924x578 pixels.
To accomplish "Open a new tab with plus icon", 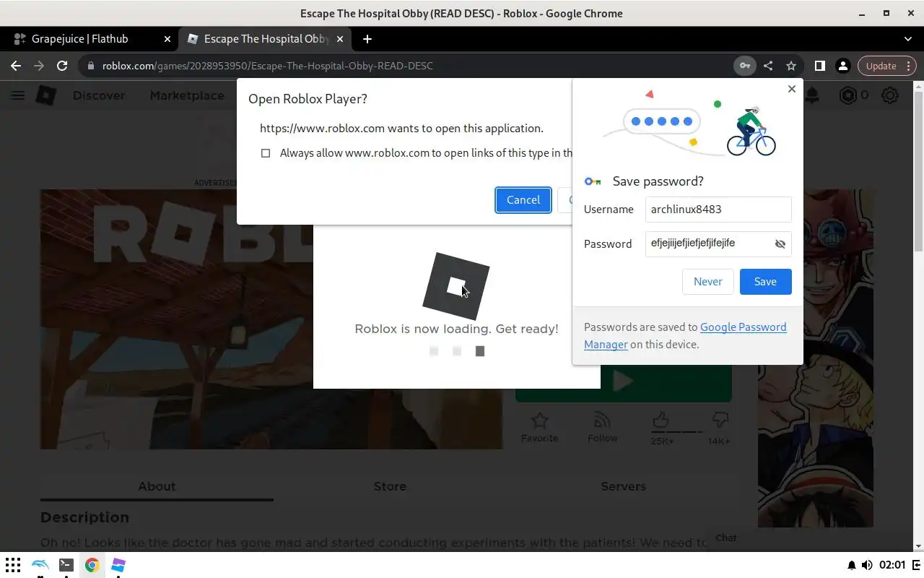I will pos(367,39).
